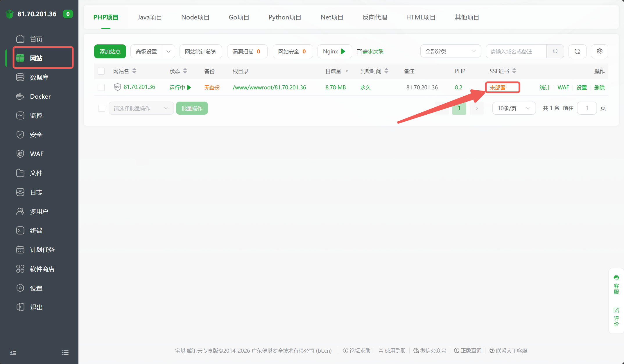This screenshot has width=624, height=364.
Task: Open Docker from the sidebar
Action: click(40, 96)
